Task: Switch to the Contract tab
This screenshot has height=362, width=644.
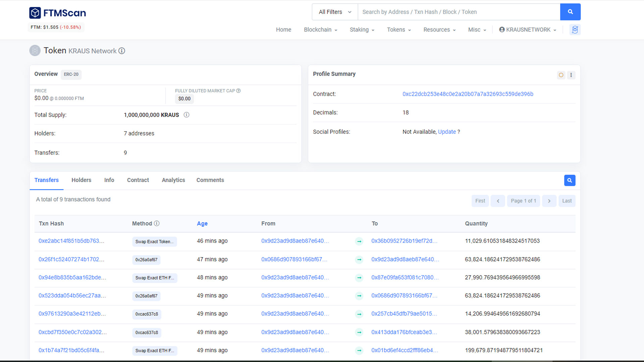Action: 138,180
